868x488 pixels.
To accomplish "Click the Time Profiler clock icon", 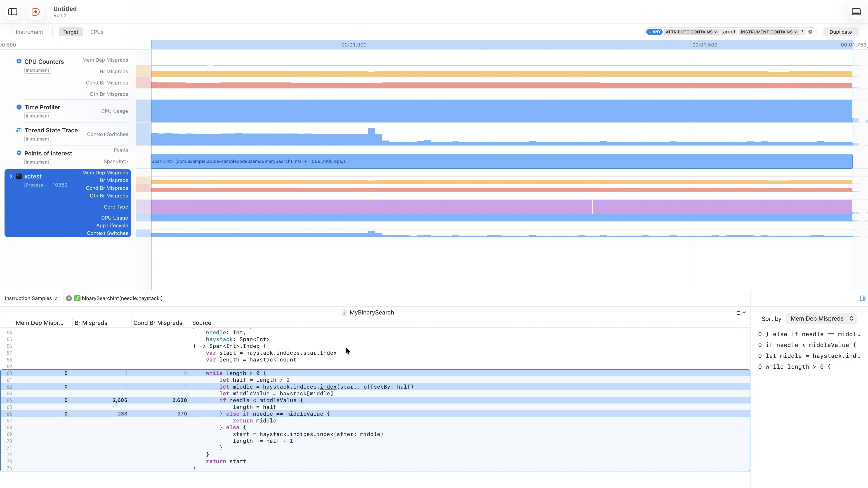I will (19, 107).
